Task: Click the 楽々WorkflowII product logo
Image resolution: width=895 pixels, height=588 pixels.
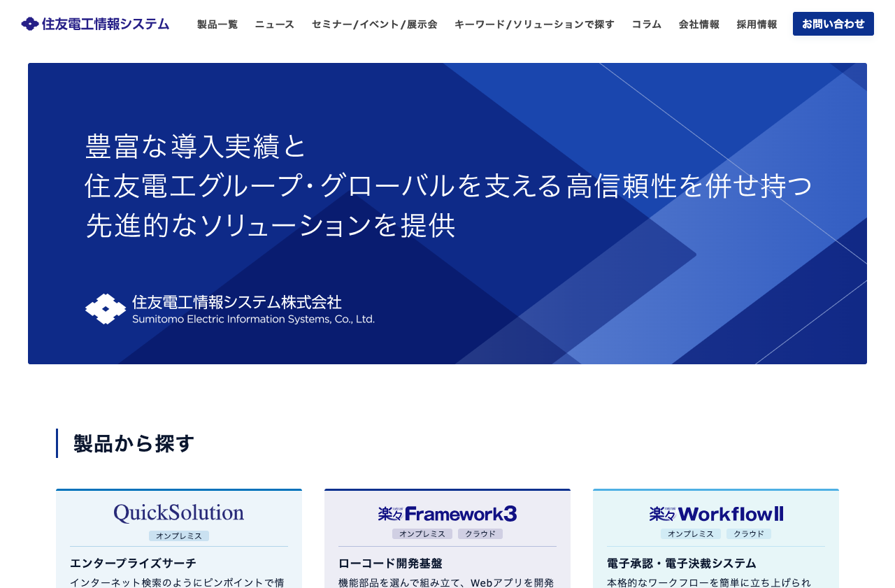Action: coord(715,513)
